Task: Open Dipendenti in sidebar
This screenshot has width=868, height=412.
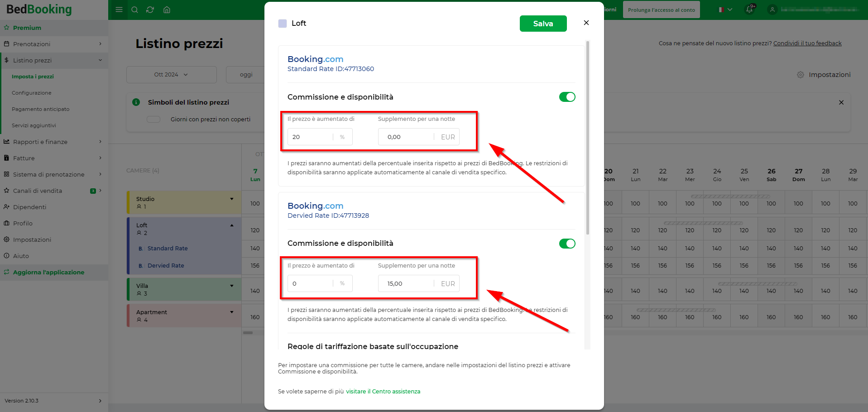Action: pos(54,207)
